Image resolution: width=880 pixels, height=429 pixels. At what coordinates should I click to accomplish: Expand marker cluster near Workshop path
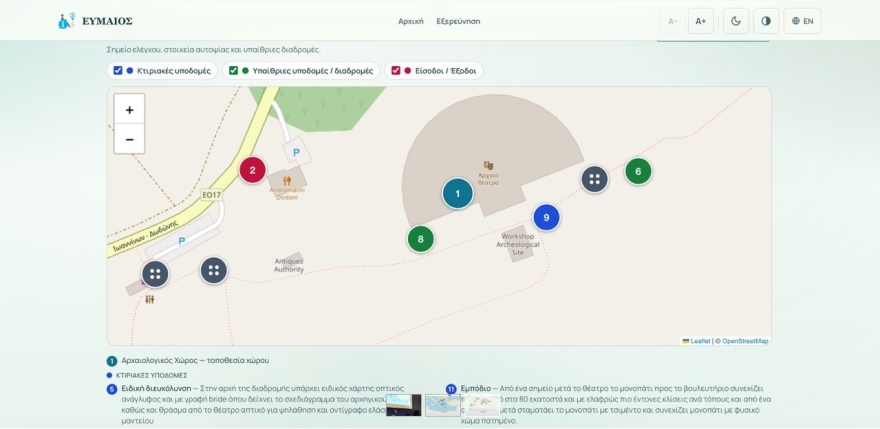(x=594, y=179)
